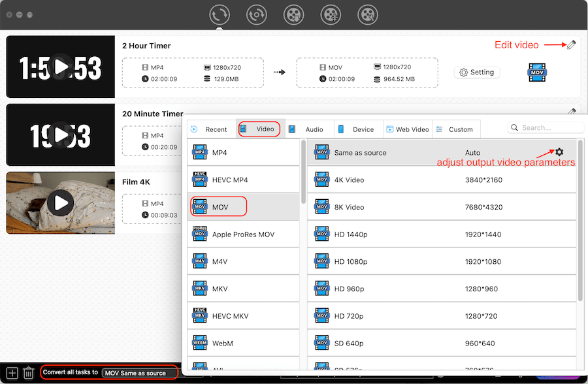Click the Film 4K title
Image resolution: width=588 pixels, height=384 pixels.
(136, 182)
